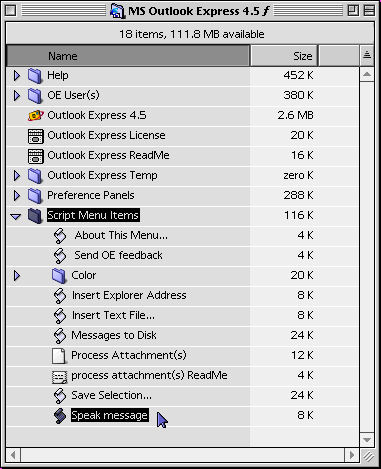Select the "Outlook Express ReadMe" name
The image size is (381, 469).
[x=108, y=155]
